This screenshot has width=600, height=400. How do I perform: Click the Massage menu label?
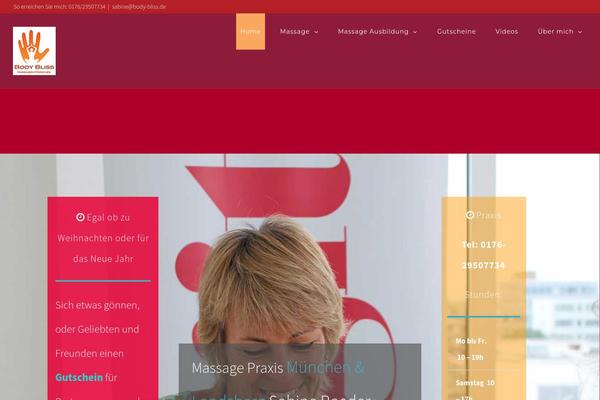pyautogui.click(x=294, y=32)
